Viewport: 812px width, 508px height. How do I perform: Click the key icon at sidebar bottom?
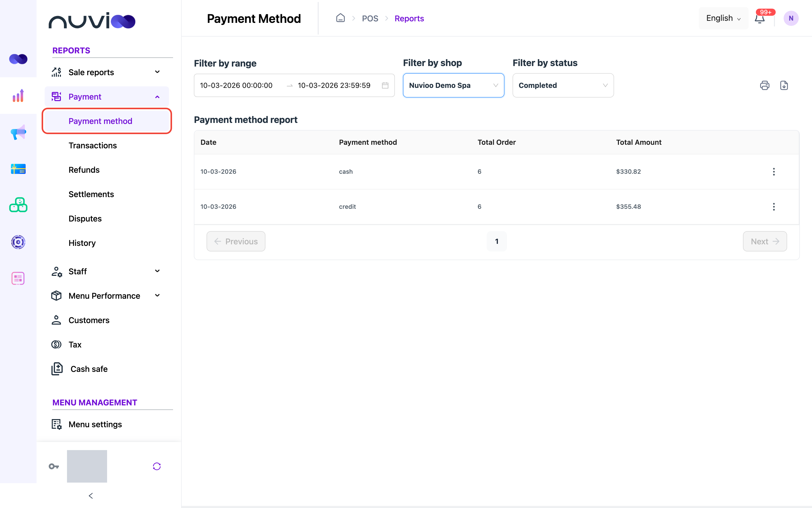pyautogui.click(x=54, y=466)
